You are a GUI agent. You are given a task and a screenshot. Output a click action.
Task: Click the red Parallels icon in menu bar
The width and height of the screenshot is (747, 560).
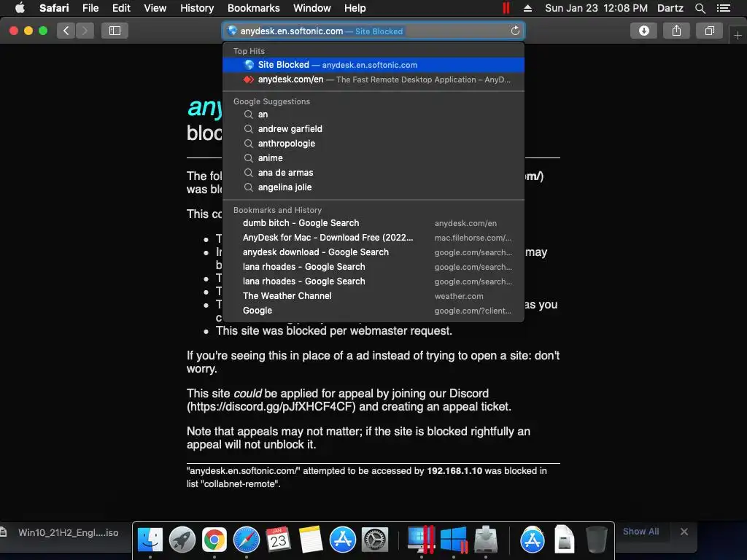coord(506,8)
